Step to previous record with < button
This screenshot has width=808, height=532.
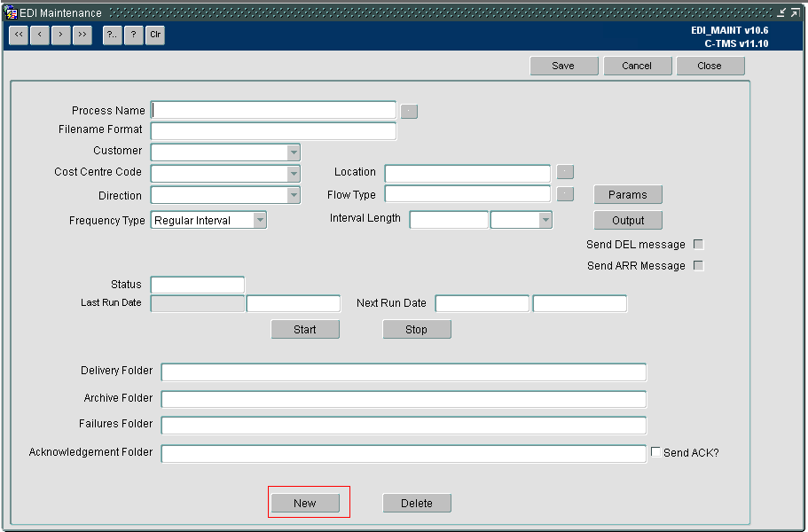click(x=40, y=35)
